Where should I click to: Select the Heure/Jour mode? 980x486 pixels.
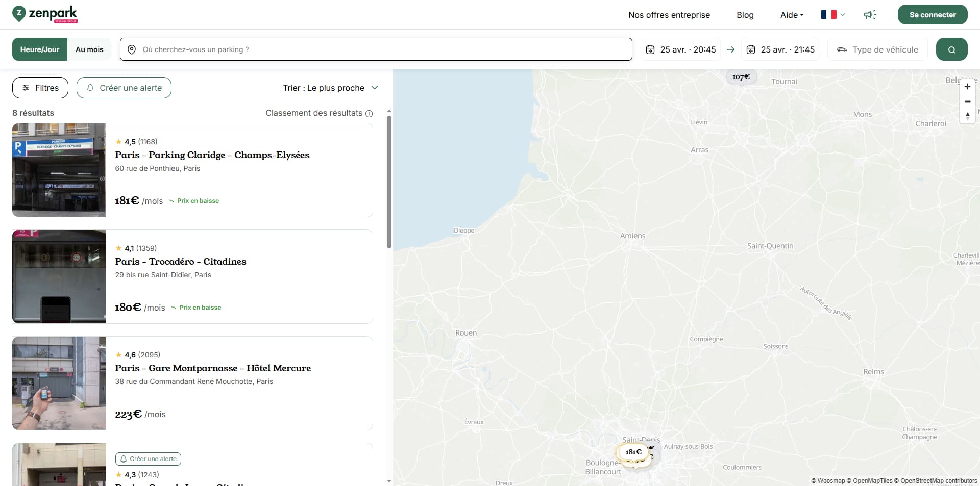pyautogui.click(x=40, y=49)
